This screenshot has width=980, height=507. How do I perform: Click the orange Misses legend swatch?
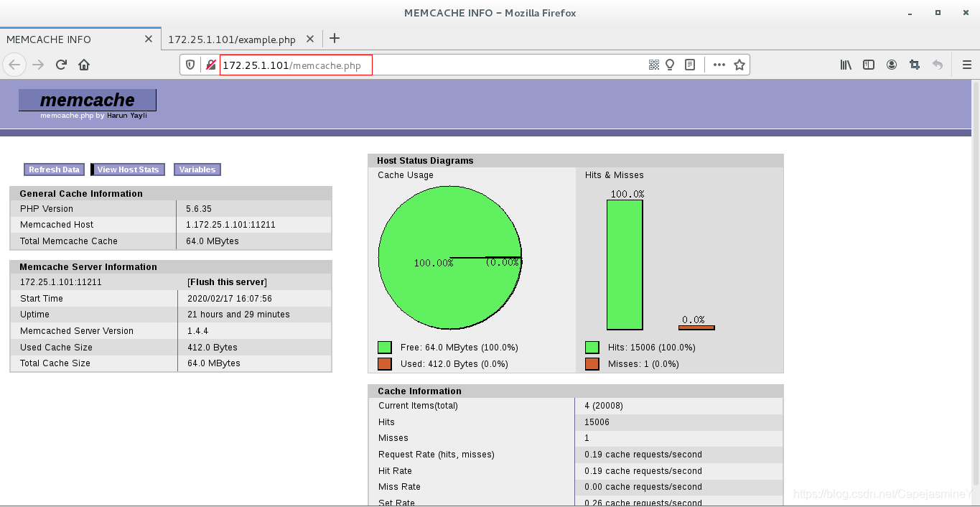click(592, 364)
